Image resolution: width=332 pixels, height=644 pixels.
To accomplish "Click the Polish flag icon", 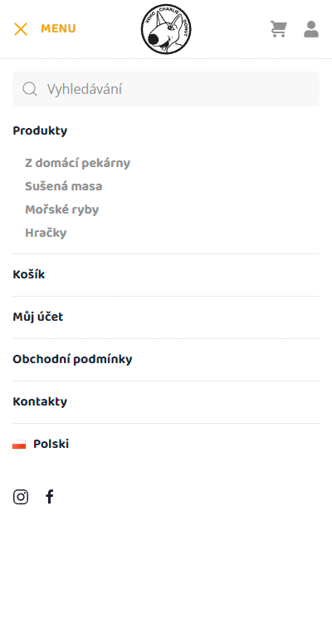I will pos(19,445).
